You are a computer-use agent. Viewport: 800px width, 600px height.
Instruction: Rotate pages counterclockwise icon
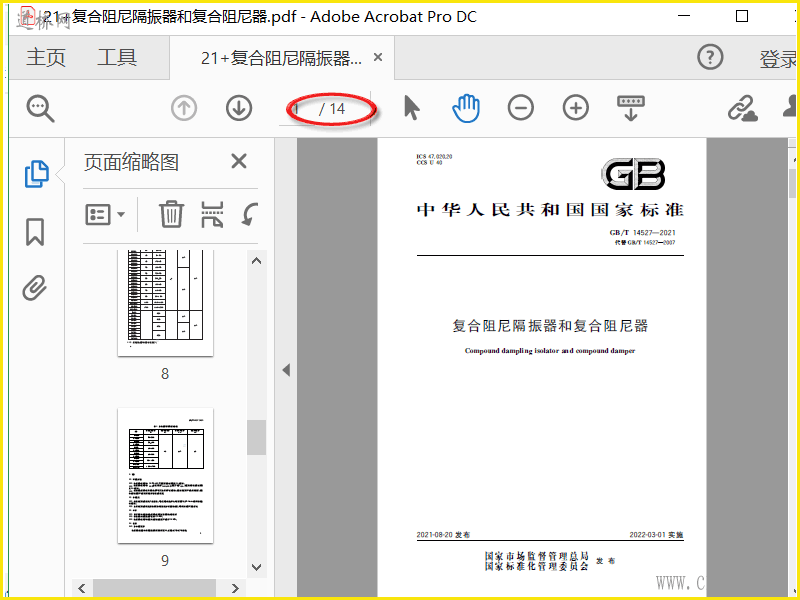coord(249,214)
